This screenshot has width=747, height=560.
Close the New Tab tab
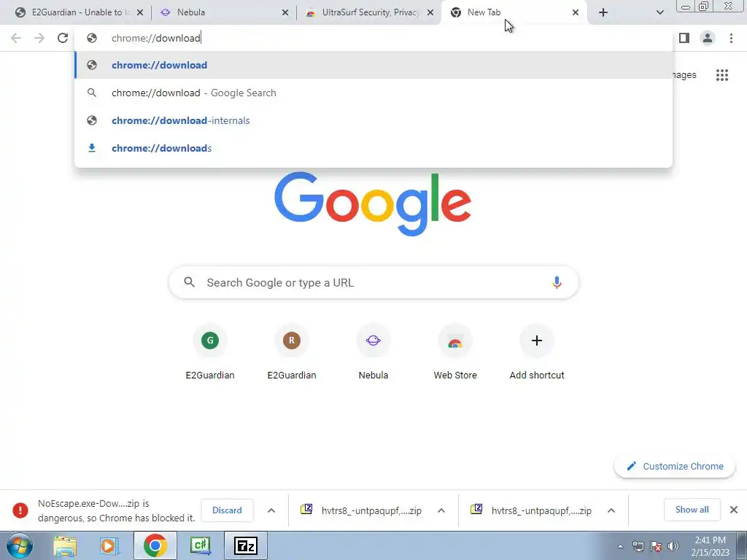[576, 12]
